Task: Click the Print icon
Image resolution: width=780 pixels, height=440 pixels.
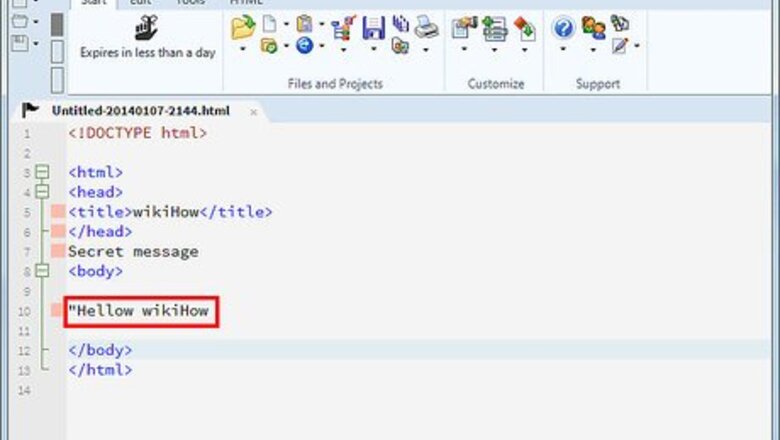Action: point(426,27)
